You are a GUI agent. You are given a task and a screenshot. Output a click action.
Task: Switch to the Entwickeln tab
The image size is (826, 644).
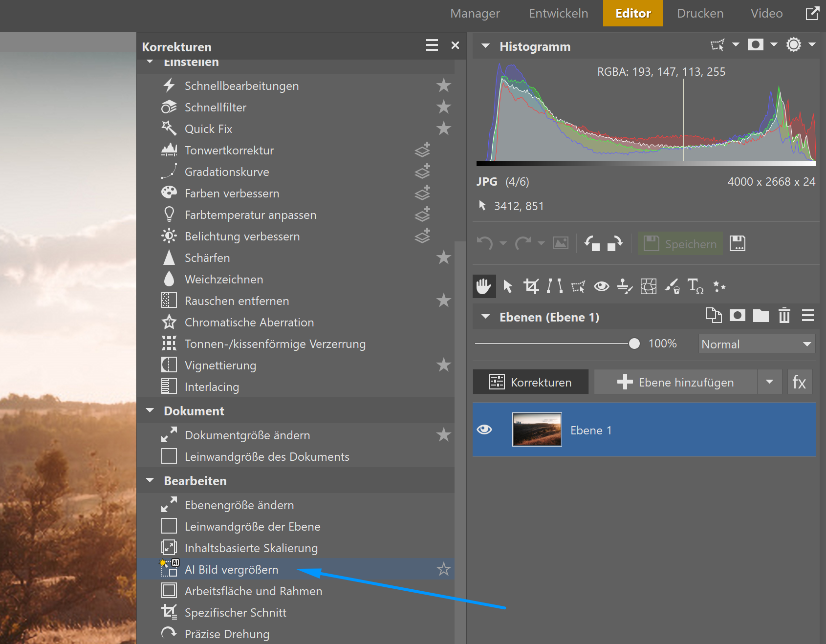pos(558,13)
